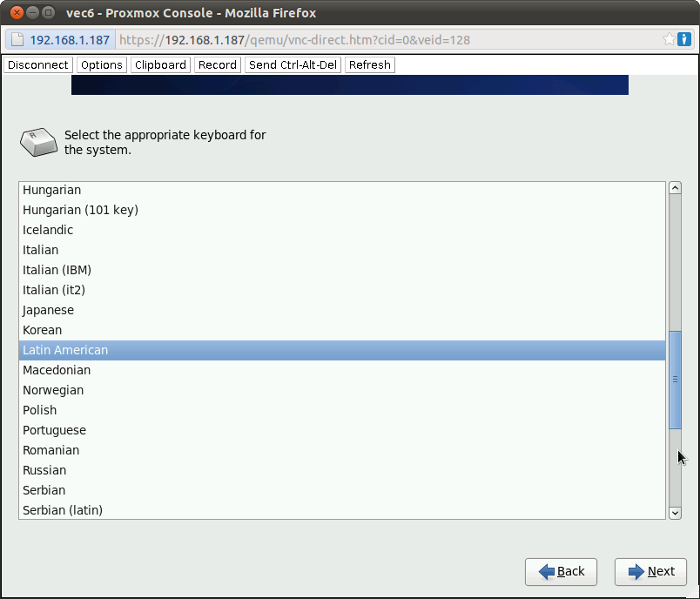Click the scrollbar thumb of the keyboard list
The image size is (700, 599).
click(674, 379)
